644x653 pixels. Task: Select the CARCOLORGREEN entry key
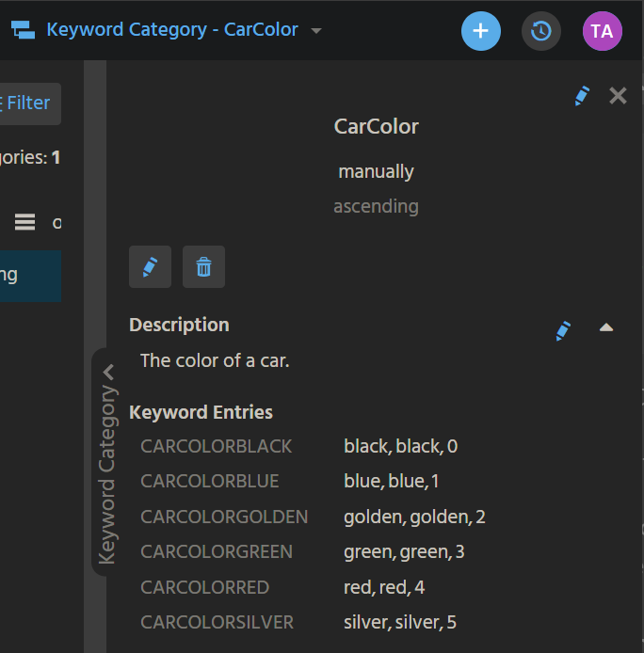point(217,551)
